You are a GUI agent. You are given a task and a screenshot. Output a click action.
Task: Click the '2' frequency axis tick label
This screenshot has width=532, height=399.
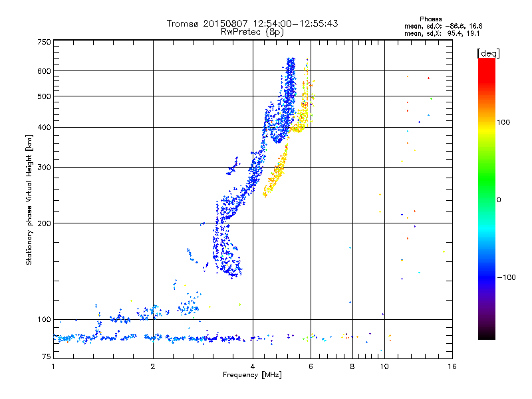153,366
